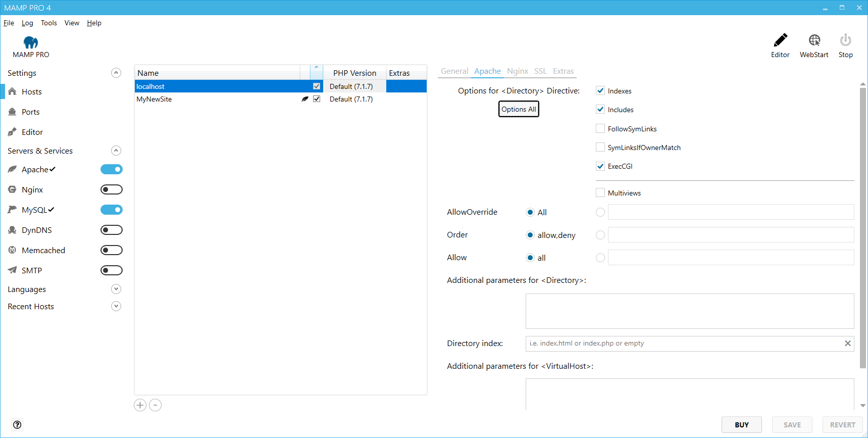Image resolution: width=868 pixels, height=438 pixels.
Task: Click the right panel vertical scrollbar
Action: pos(863,227)
